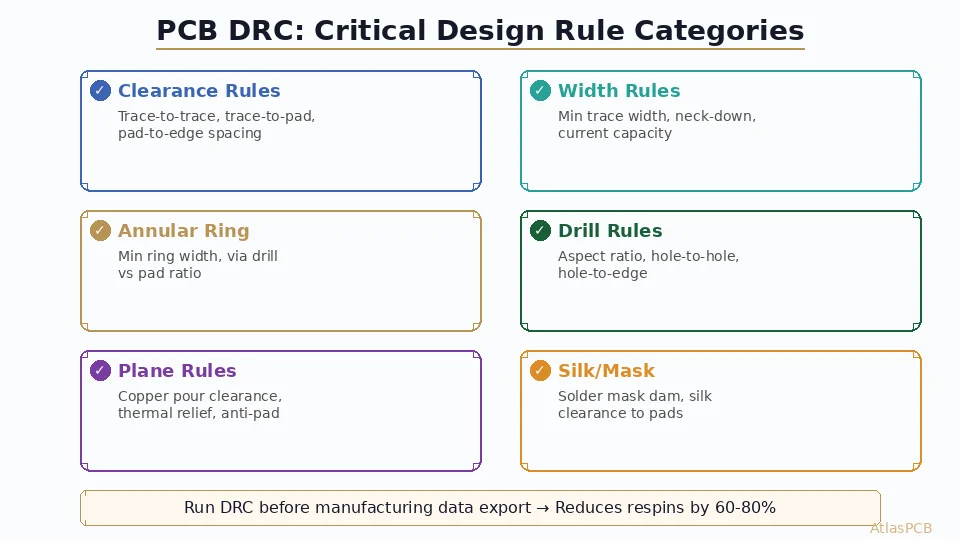Click the text 'thermal relief, anti-pad'
960x540 pixels.
coord(199,413)
